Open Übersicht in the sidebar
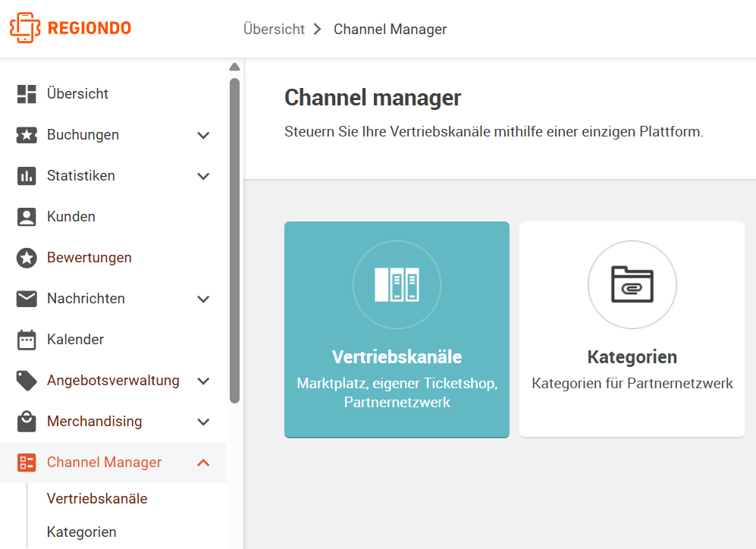 pos(77,93)
